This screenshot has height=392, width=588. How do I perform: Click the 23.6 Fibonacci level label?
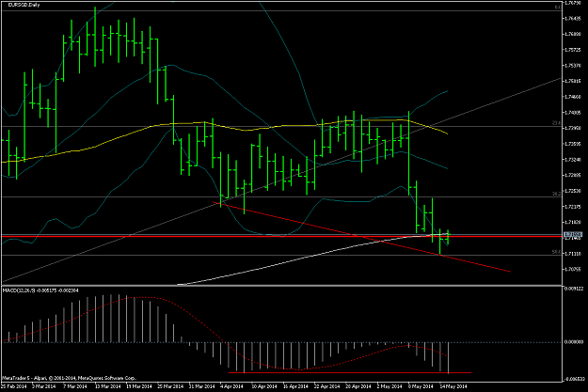pyautogui.click(x=557, y=122)
